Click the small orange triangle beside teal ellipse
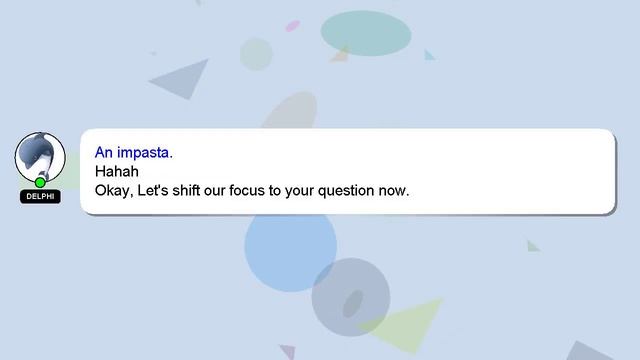640x360 pixels. coord(342,55)
